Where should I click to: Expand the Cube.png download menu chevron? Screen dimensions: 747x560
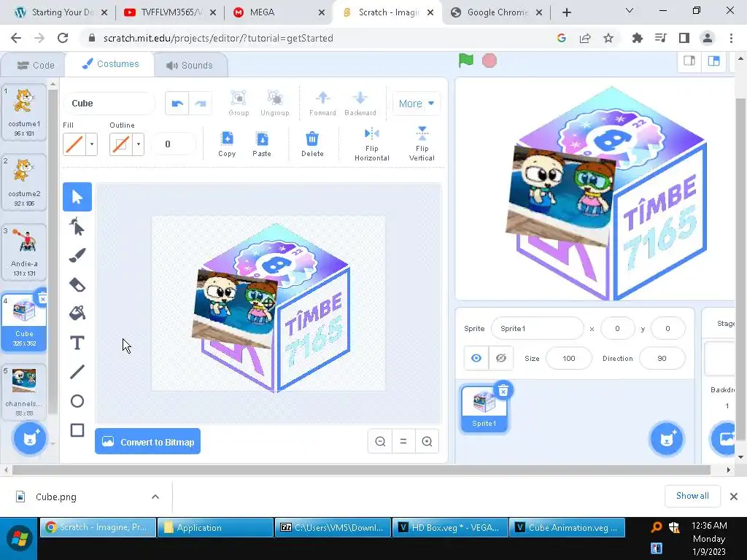pos(155,497)
